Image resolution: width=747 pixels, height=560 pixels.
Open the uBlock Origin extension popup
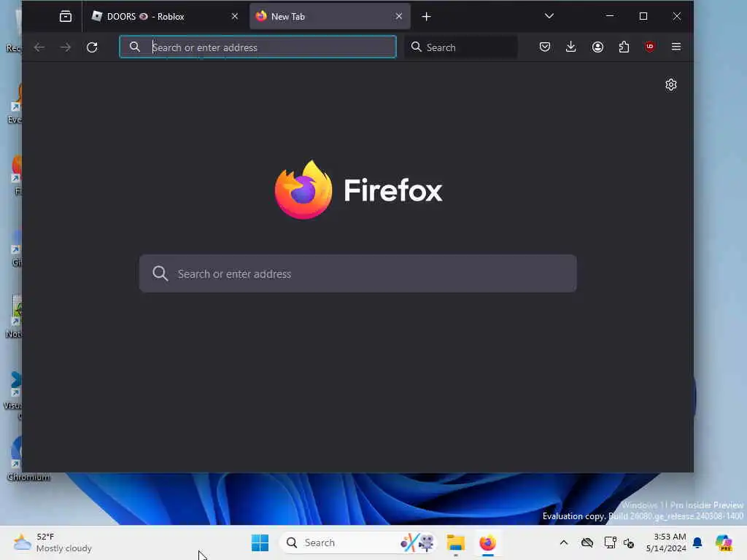coord(650,47)
